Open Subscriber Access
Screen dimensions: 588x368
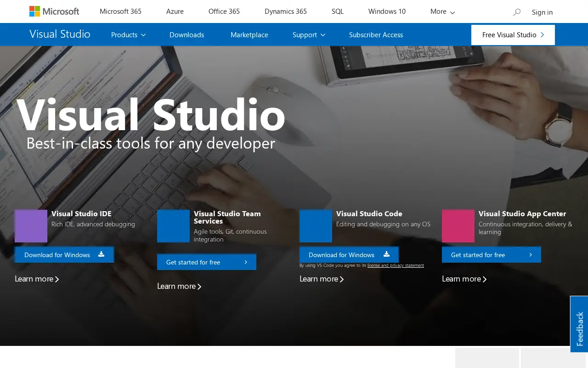click(x=376, y=35)
